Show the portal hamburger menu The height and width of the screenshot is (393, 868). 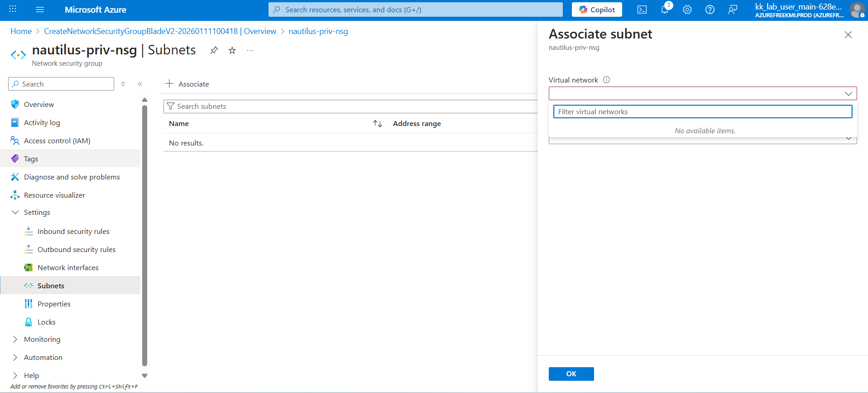40,10
